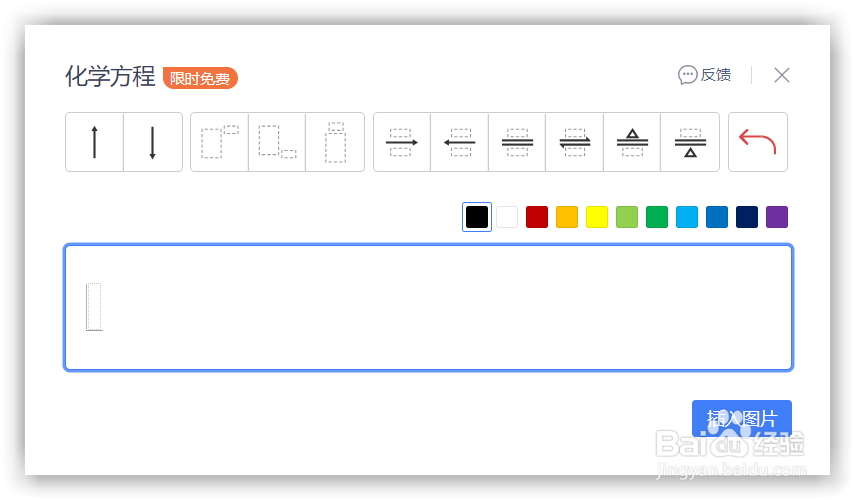
Task: Insert right arrow with conditions
Action: tap(402, 142)
